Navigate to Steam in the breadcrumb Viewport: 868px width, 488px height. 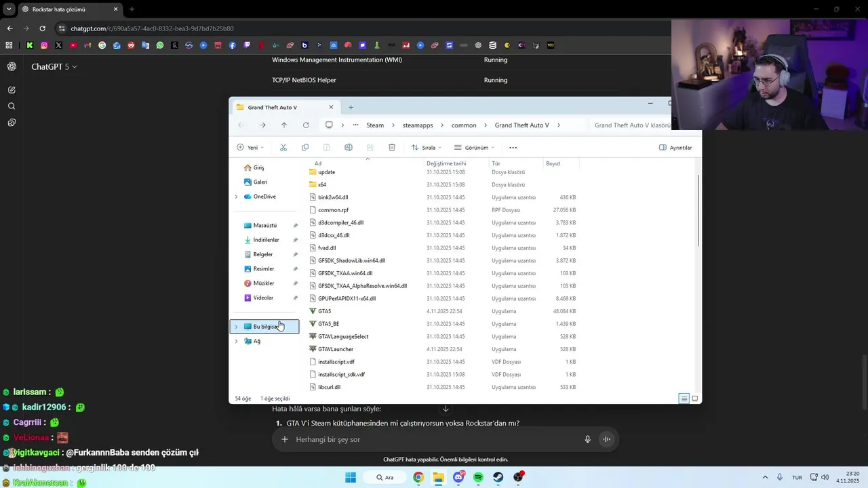tap(375, 125)
